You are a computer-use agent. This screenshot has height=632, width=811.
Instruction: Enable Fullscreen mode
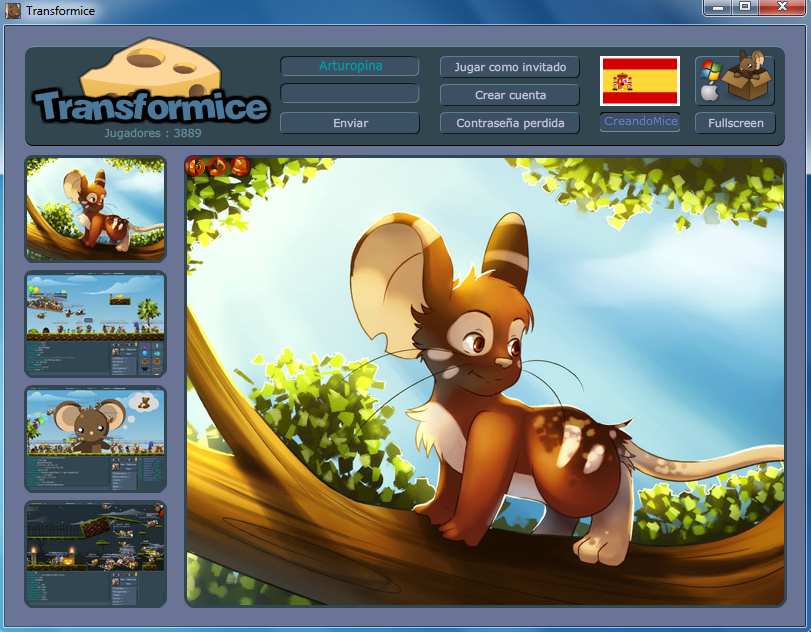[x=735, y=122]
